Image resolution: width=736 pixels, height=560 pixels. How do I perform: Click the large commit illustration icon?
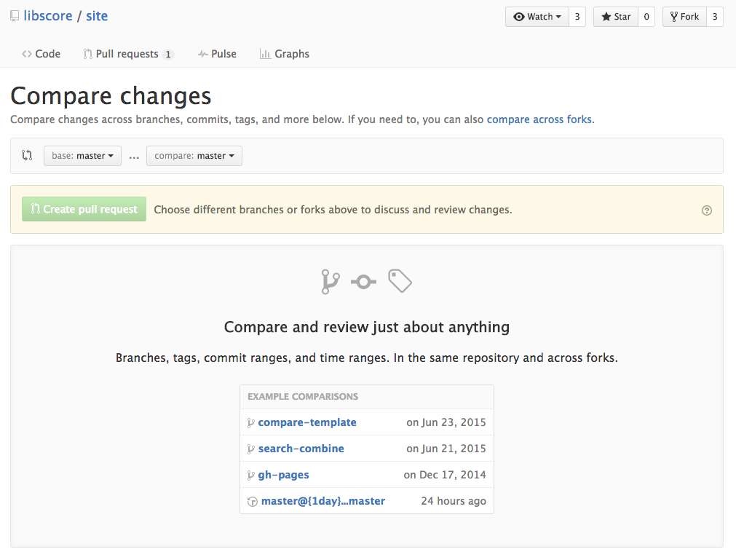point(364,282)
